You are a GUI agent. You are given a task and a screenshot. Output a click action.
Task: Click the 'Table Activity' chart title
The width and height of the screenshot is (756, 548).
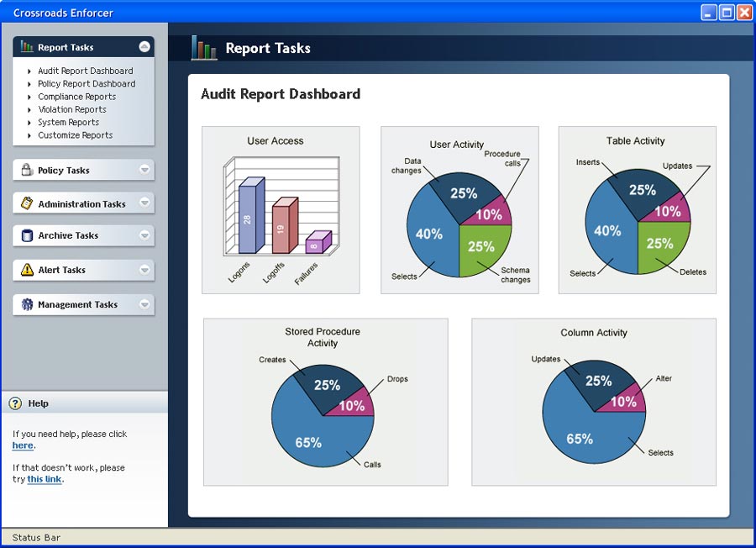click(636, 141)
